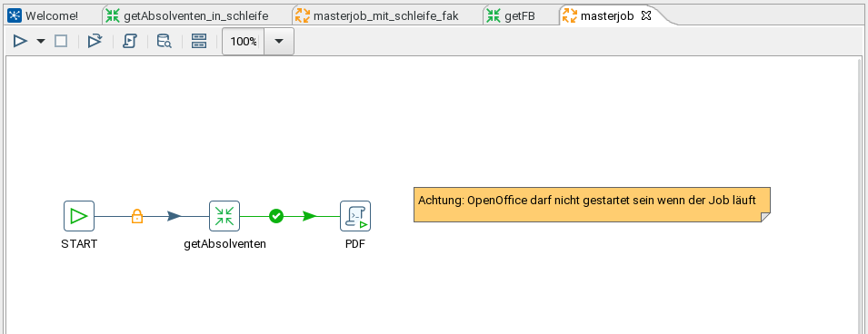Toggle the green success checkmark on the hop
The height and width of the screenshot is (334, 868).
(276, 216)
